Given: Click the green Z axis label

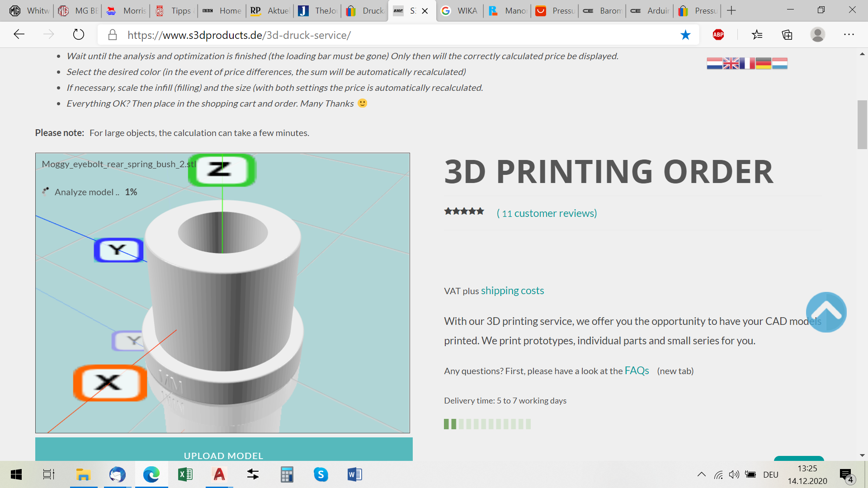Looking at the screenshot, I should [222, 170].
